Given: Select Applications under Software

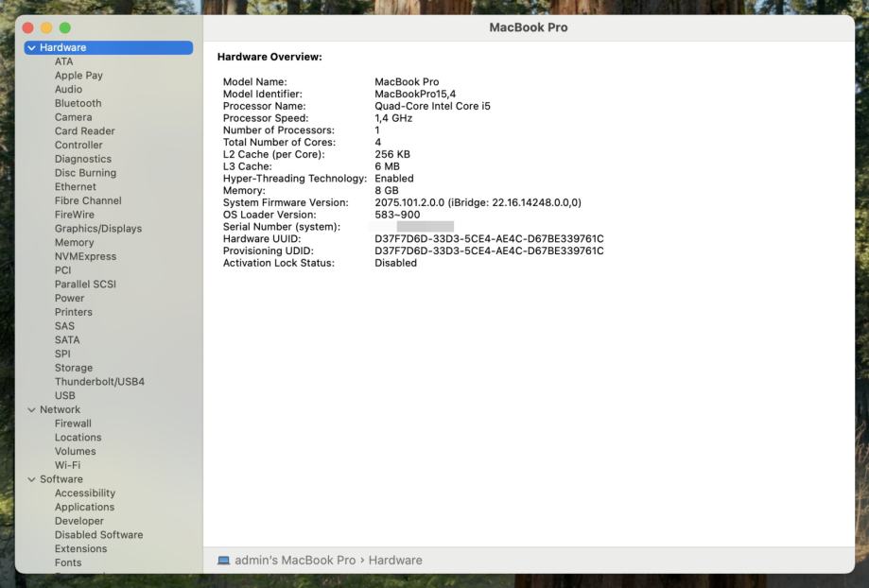Looking at the screenshot, I should (84, 507).
